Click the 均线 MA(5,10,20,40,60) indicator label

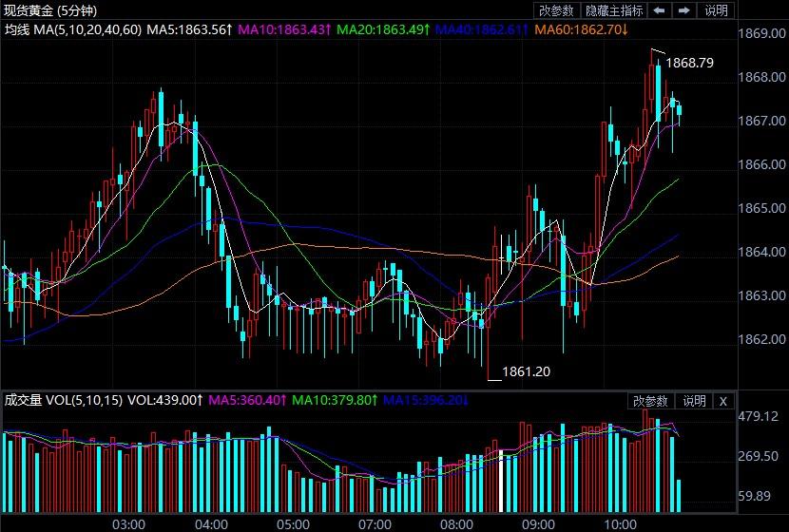pyautogui.click(x=73, y=29)
